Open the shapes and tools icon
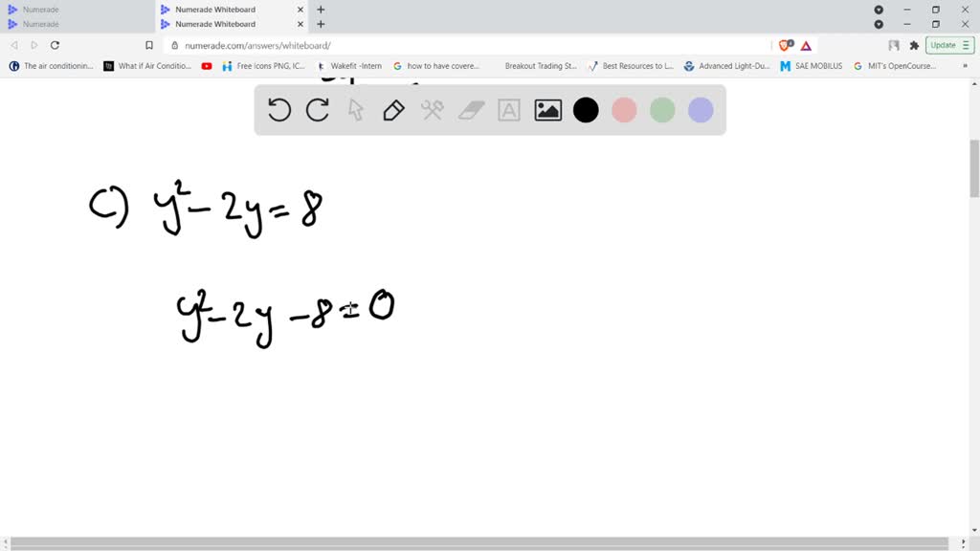This screenshot has width=980, height=551. [432, 110]
